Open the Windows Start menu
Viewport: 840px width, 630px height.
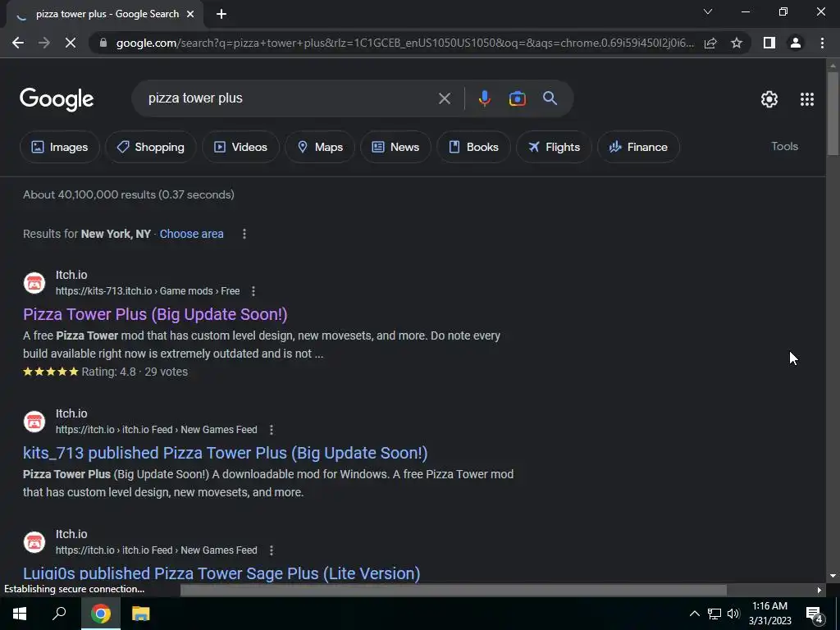[x=20, y=614]
